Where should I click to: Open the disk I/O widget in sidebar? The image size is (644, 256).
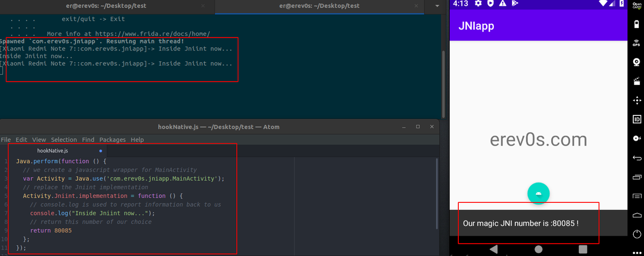click(637, 138)
